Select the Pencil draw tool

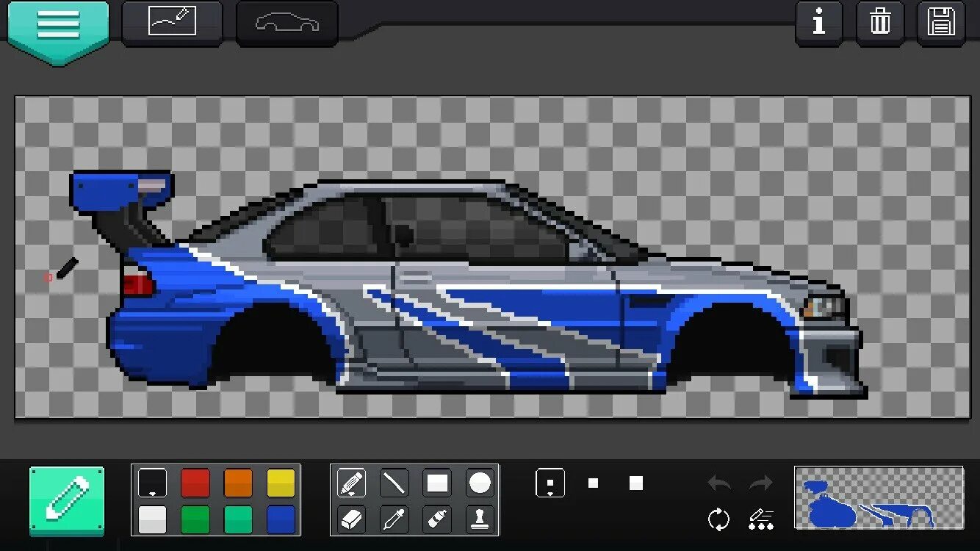351,483
